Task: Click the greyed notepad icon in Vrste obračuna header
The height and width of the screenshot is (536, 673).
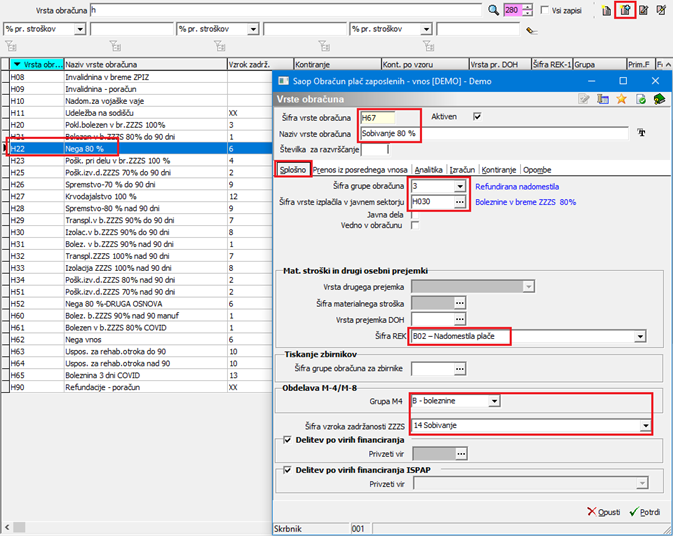Action: pos(584,99)
